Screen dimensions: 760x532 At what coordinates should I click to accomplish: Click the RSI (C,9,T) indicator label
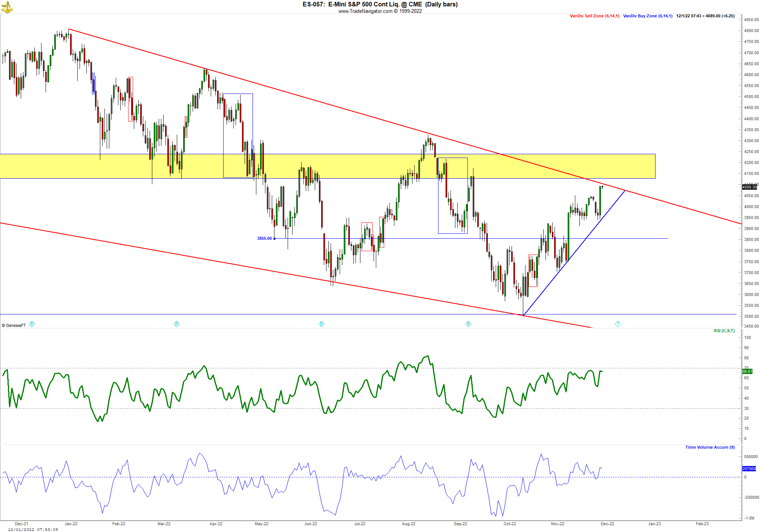[x=724, y=331]
